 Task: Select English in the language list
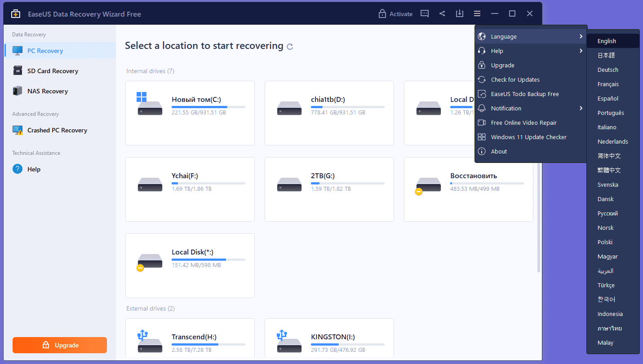613,41
